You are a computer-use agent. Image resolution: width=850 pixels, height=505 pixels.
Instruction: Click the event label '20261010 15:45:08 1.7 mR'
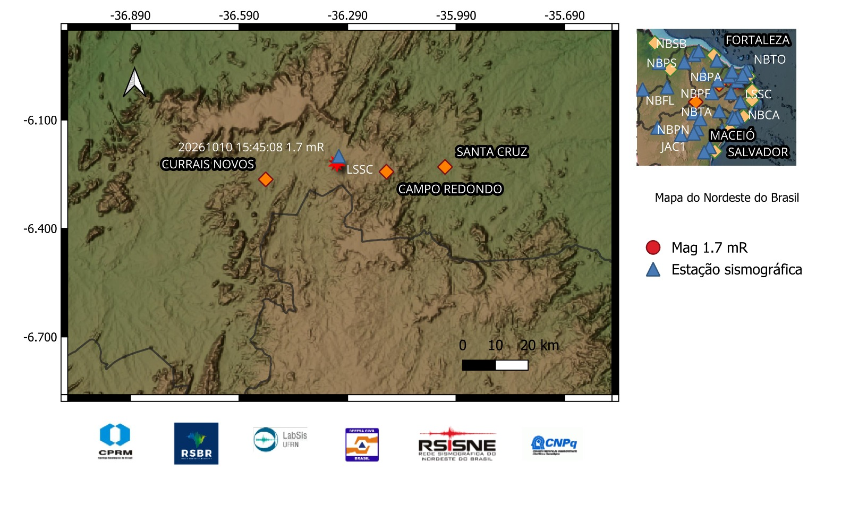251,147
